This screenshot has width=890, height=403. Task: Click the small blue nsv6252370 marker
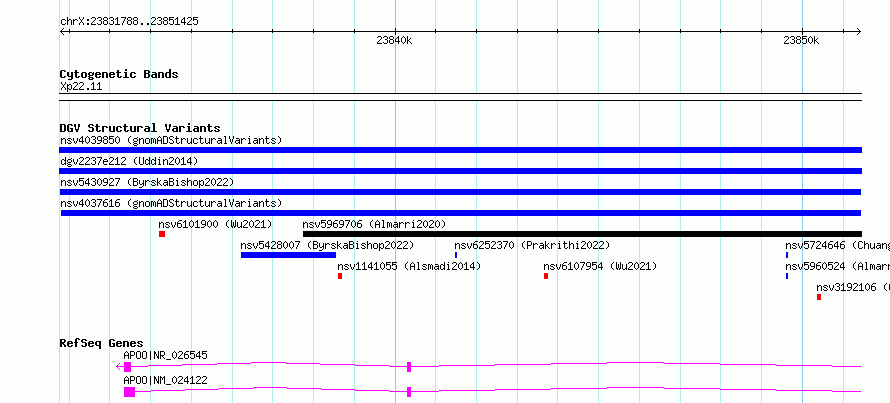pyautogui.click(x=456, y=255)
